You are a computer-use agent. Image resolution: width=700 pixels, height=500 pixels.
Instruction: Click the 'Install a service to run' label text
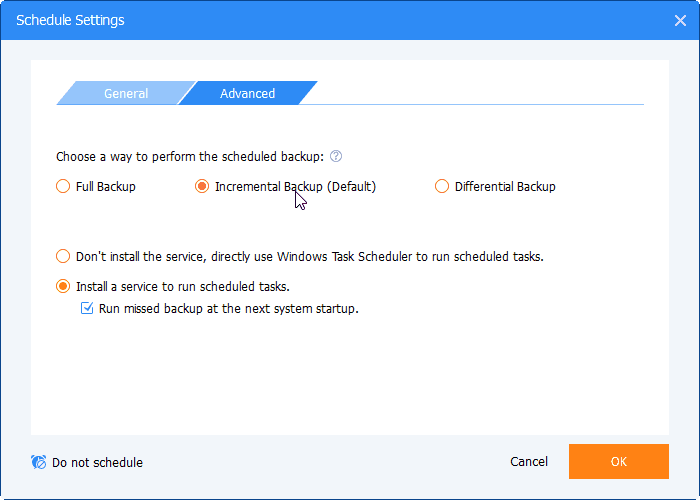coord(183,287)
